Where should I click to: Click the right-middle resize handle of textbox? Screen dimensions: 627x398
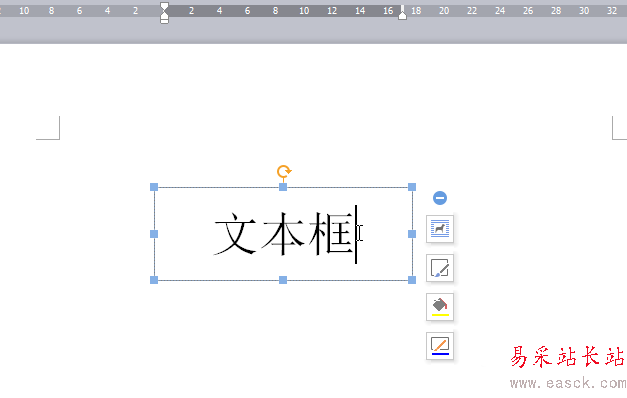[x=412, y=234]
